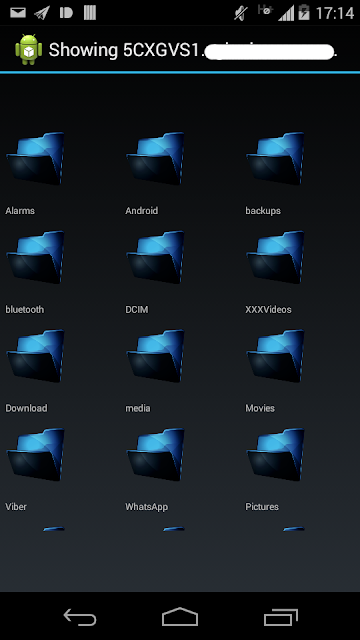Open the media folder icon

156,356
